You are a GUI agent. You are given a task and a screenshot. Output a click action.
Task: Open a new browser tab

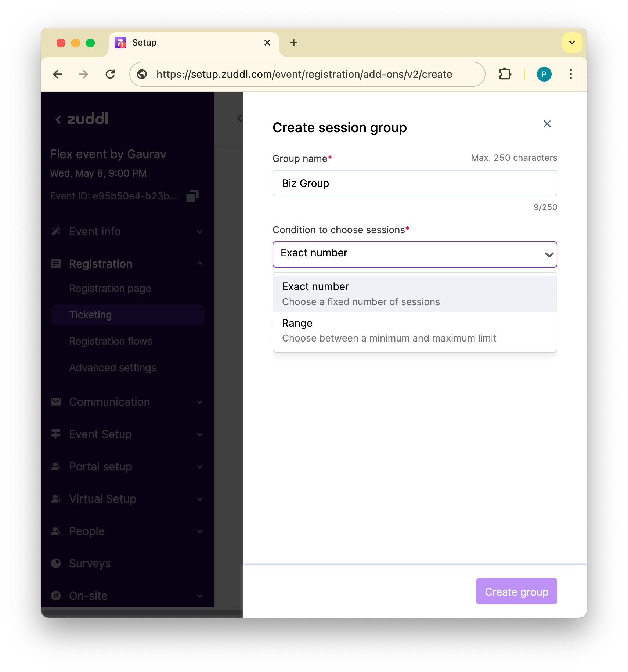click(293, 43)
